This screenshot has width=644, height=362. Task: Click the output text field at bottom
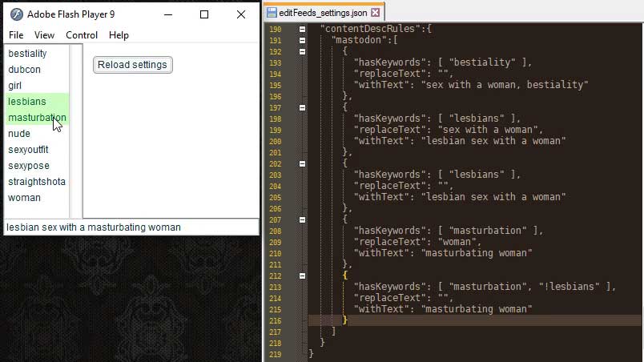[x=130, y=227]
